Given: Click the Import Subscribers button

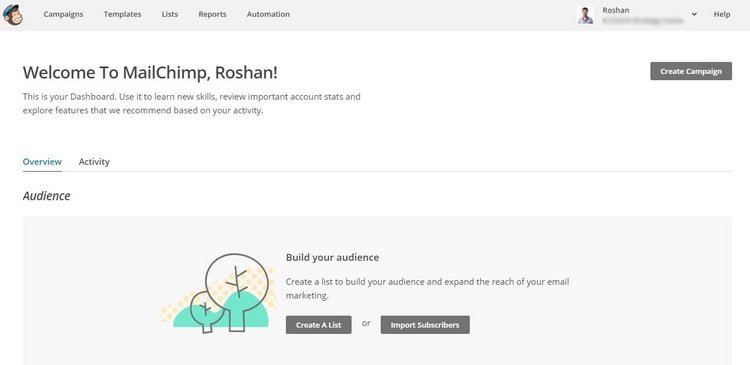Looking at the screenshot, I should pyautogui.click(x=425, y=325).
